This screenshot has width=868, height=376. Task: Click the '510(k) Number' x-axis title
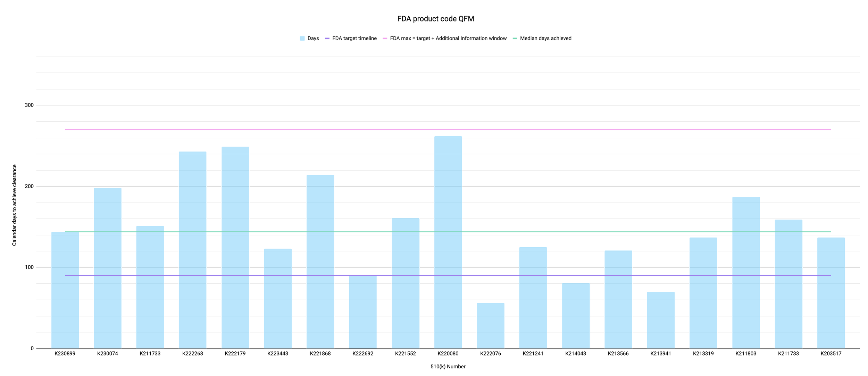pyautogui.click(x=448, y=367)
